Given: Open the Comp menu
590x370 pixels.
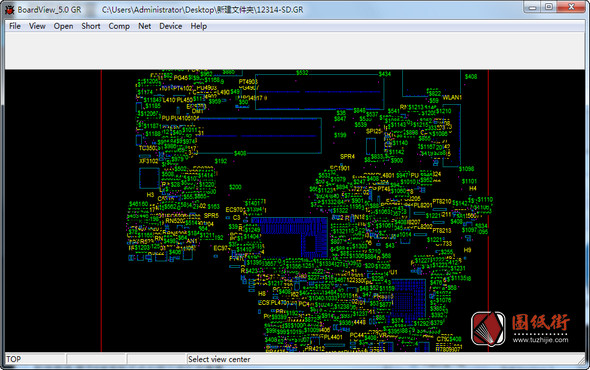Looking at the screenshot, I should pos(119,26).
